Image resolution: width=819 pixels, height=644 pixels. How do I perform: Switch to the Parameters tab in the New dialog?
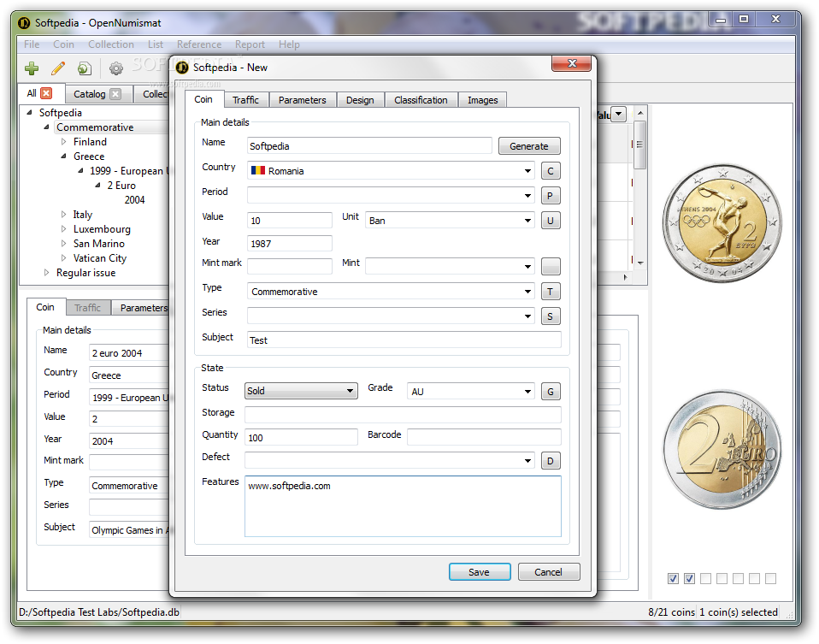click(x=303, y=100)
